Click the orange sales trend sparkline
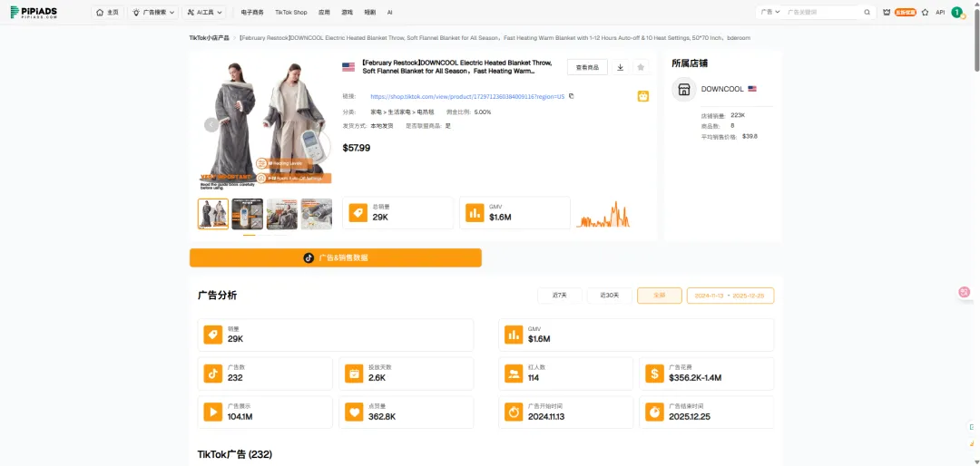 (603, 214)
